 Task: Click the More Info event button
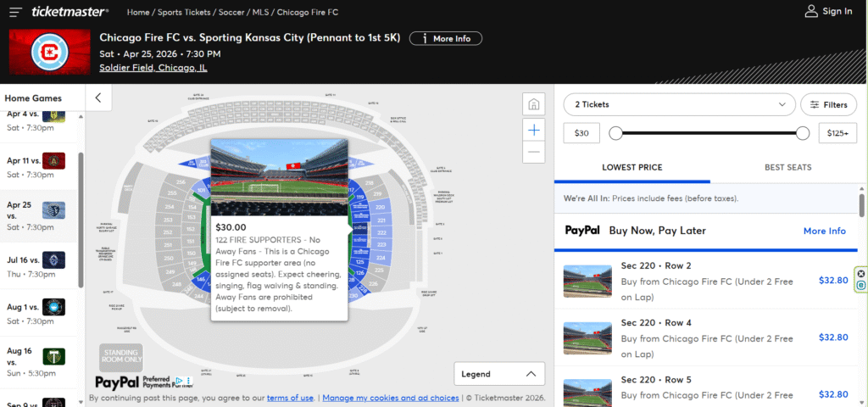(446, 39)
